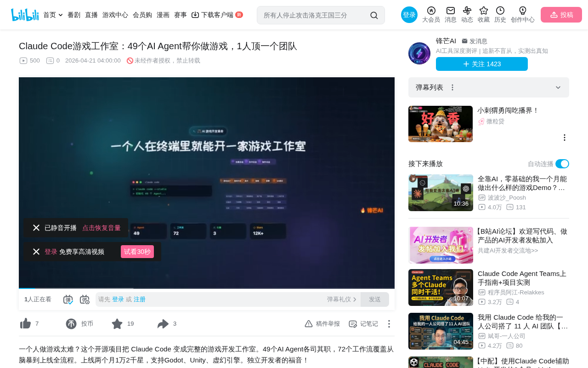The width and height of the screenshot is (588, 368).
Task: Open 小刺猬勇闯吃播界 ad thumbnail
Action: point(441,124)
